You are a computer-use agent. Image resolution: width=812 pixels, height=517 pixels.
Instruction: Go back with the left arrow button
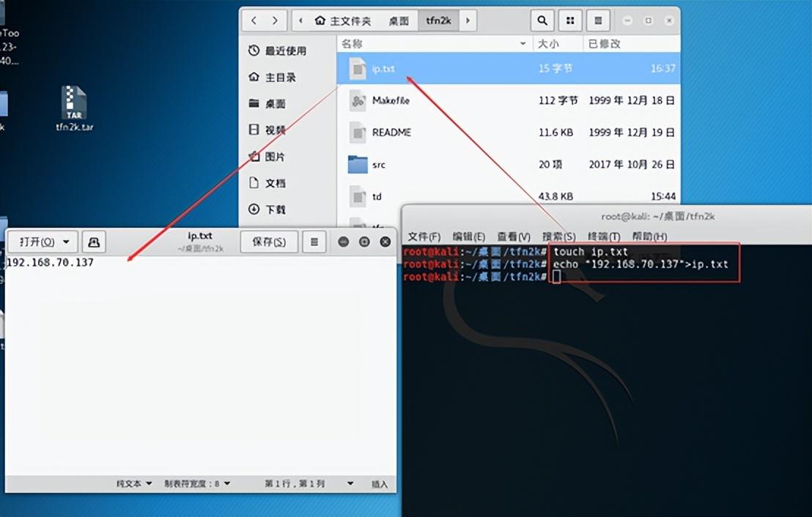254,21
